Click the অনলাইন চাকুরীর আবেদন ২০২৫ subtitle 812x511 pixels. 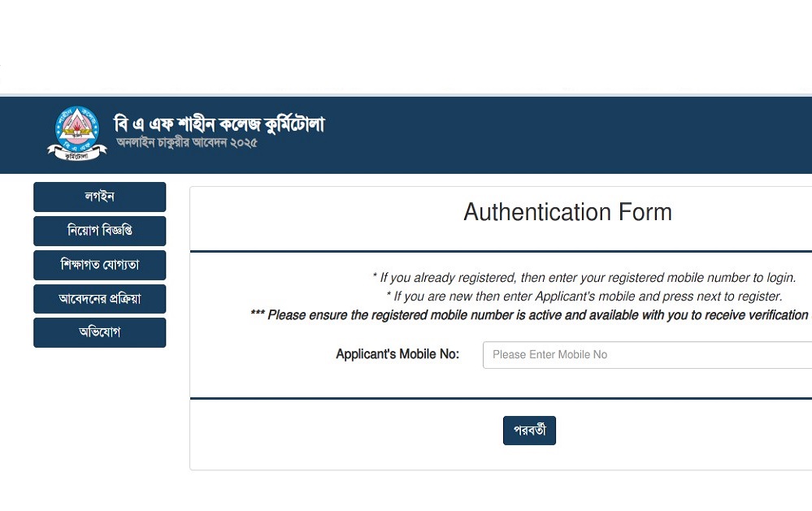pyautogui.click(x=186, y=144)
